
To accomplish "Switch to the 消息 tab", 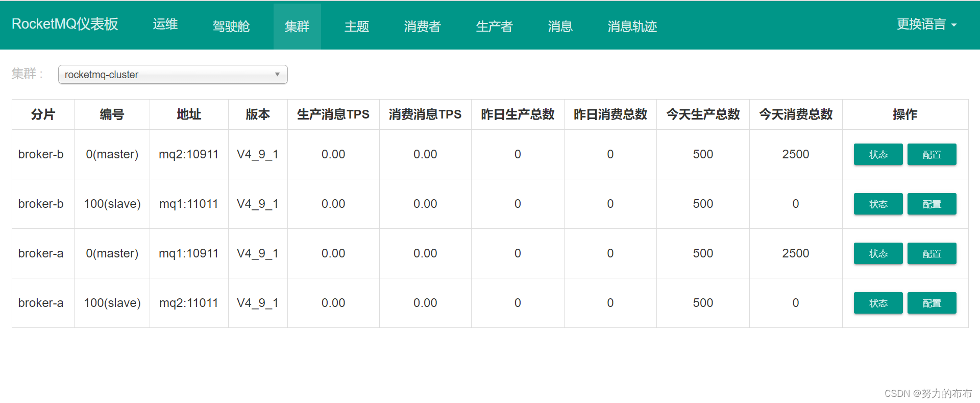I will tap(560, 26).
